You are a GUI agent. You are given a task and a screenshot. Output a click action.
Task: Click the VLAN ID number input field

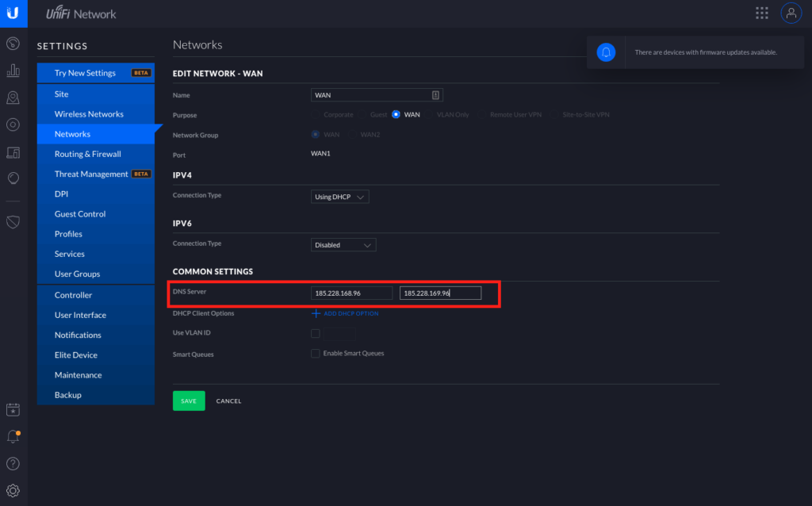click(x=340, y=334)
